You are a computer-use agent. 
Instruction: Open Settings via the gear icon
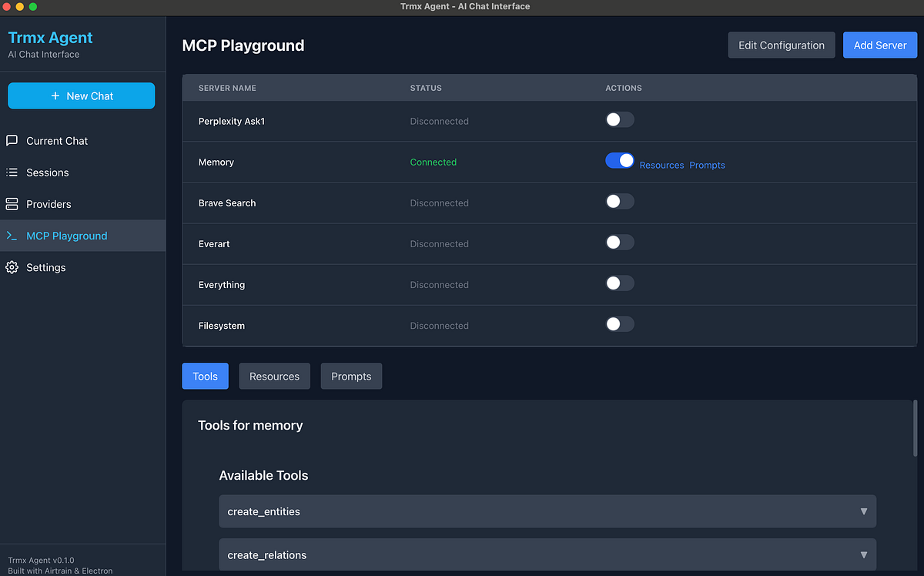[13, 267]
